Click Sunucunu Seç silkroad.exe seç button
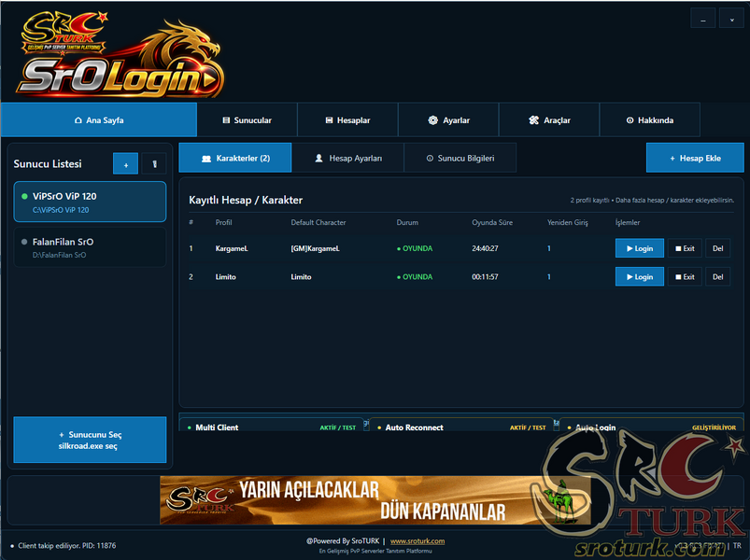750x560 pixels. (x=90, y=440)
